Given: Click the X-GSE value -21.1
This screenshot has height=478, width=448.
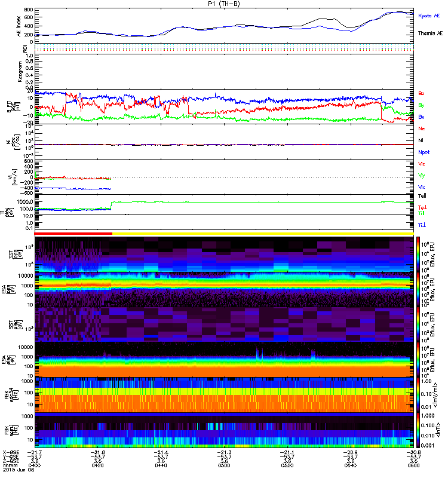Looking at the screenshot, I should pyautogui.click(x=287, y=452).
